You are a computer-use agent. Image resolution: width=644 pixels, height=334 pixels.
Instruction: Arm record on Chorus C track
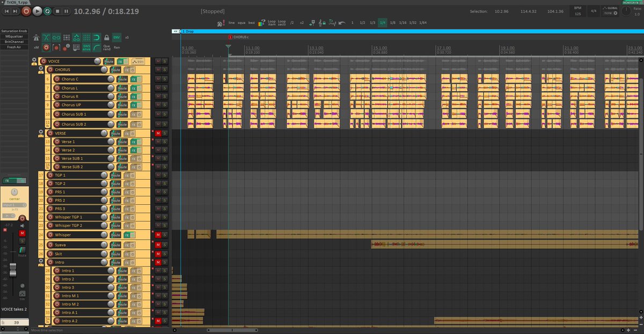[x=57, y=79]
